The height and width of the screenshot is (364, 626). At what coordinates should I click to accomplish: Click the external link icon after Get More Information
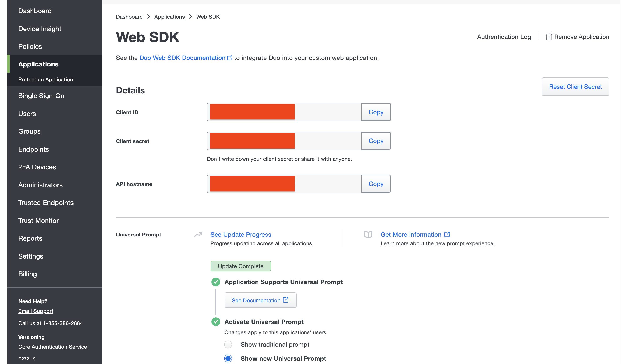pos(447,234)
